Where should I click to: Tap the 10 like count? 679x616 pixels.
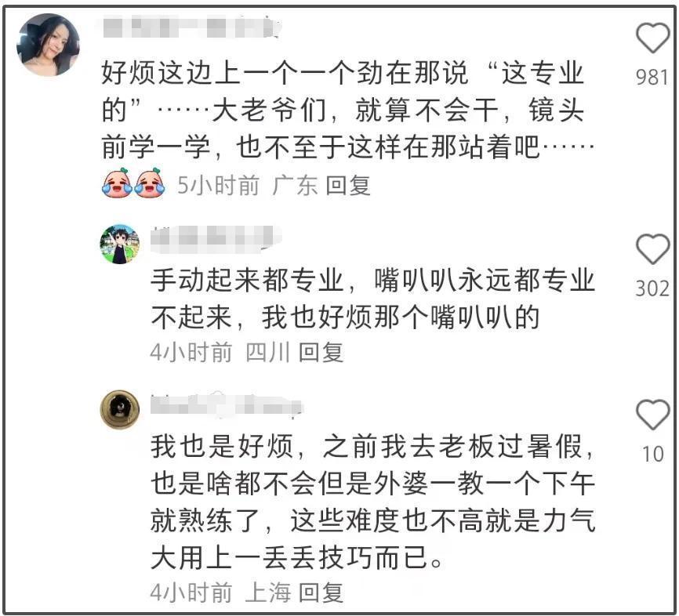point(652,454)
